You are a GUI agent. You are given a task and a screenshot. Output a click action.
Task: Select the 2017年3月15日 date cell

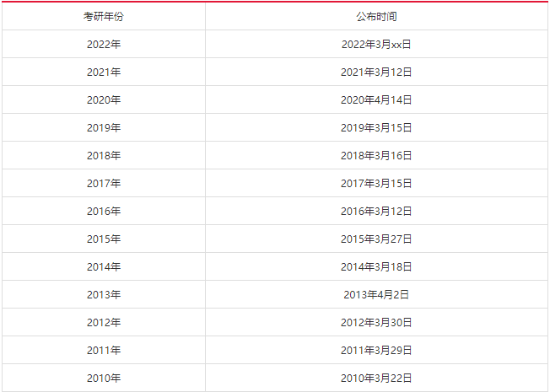click(376, 184)
